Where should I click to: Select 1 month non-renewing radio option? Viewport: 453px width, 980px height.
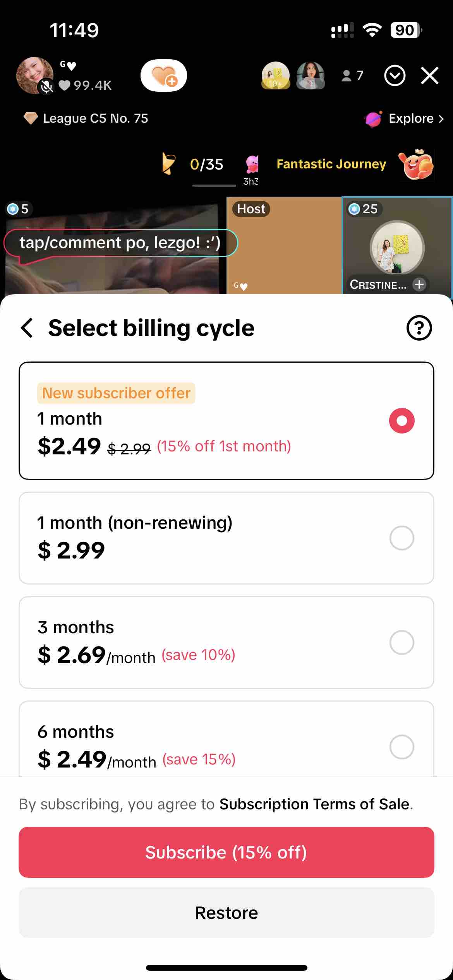tap(402, 538)
